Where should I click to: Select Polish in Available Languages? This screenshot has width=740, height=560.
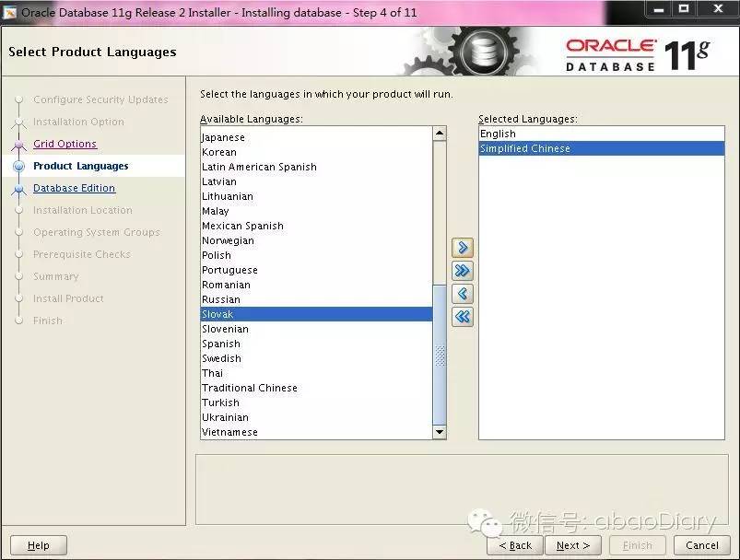coord(316,255)
